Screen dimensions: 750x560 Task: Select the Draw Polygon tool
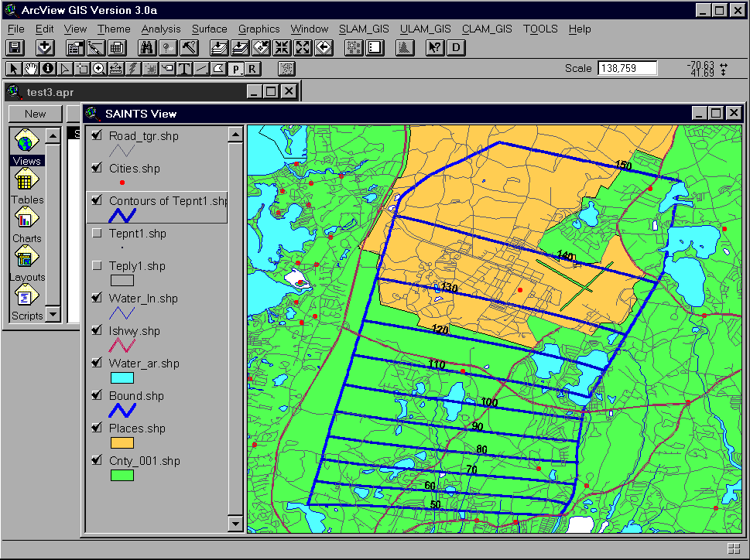click(218, 69)
